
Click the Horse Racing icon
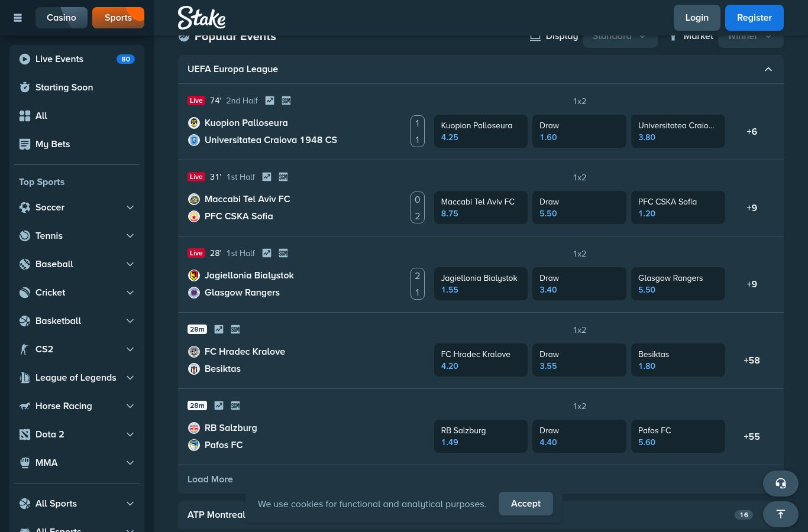pos(25,406)
